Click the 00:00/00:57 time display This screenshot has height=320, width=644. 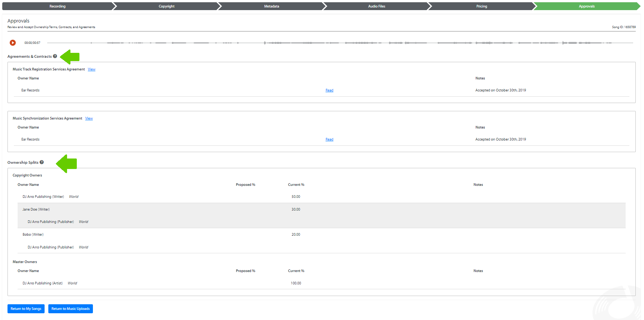pyautogui.click(x=32, y=43)
